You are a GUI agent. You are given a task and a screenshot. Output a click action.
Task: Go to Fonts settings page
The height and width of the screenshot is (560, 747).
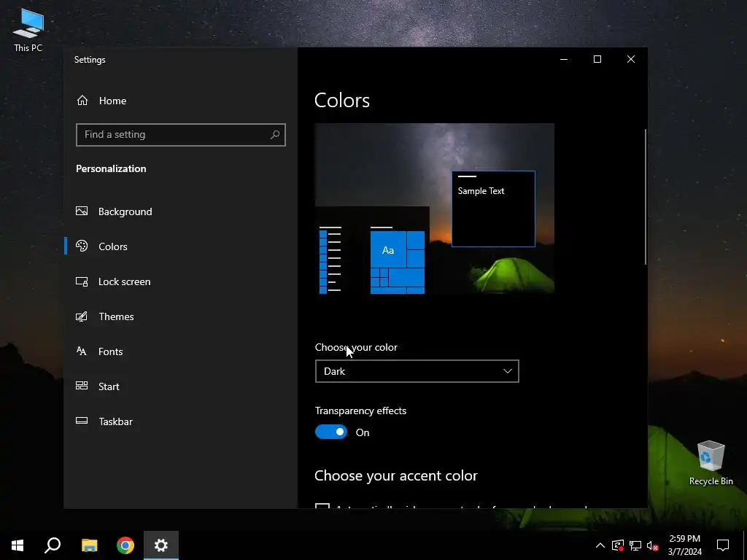click(x=111, y=351)
